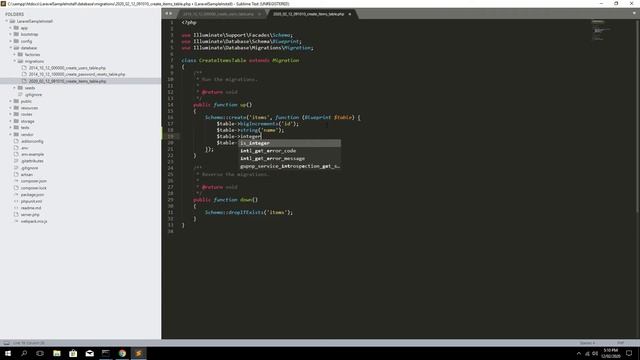
Task: Choose gupnp_service_introspection autocomplete suggestion
Action: click(x=289, y=166)
